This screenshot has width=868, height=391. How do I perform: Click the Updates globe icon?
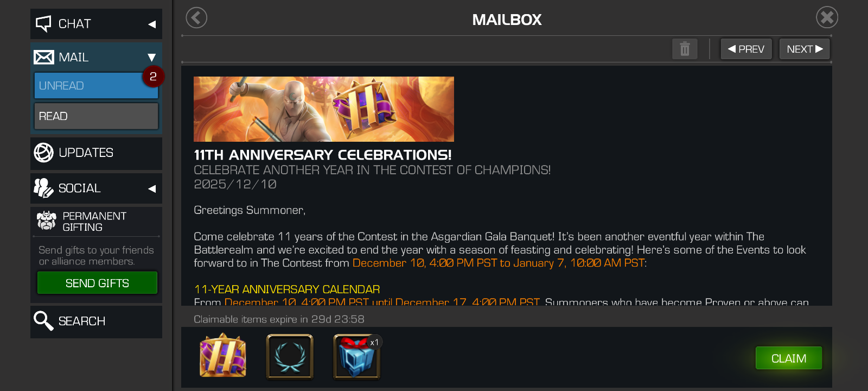(x=43, y=153)
